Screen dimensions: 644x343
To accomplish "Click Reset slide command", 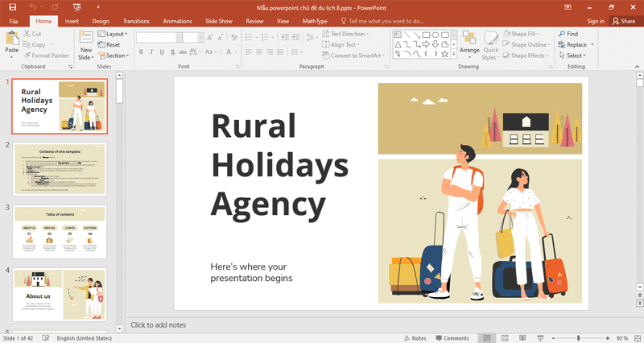I will [x=109, y=44].
